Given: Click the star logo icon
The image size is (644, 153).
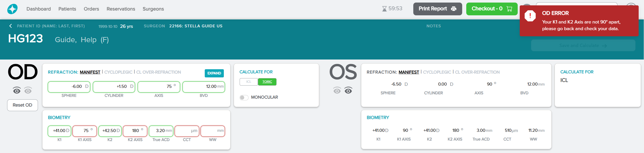Looking at the screenshot, I should (12, 9).
